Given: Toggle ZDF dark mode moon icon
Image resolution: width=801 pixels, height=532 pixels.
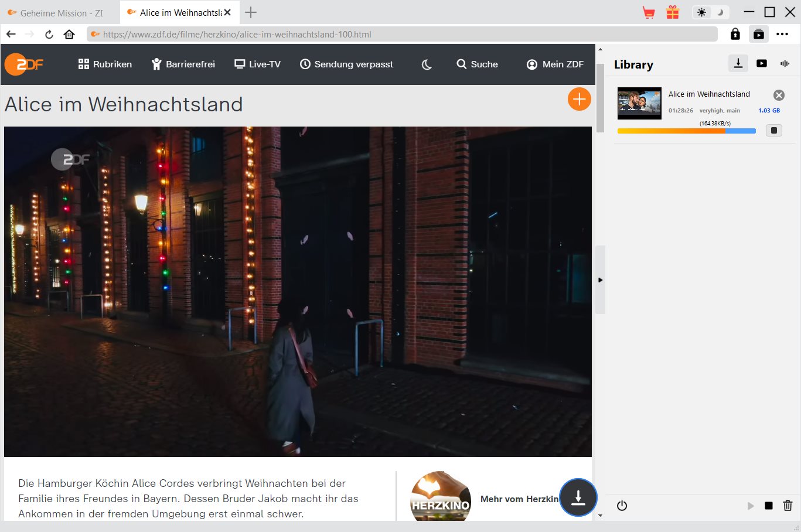Looking at the screenshot, I should pyautogui.click(x=427, y=64).
